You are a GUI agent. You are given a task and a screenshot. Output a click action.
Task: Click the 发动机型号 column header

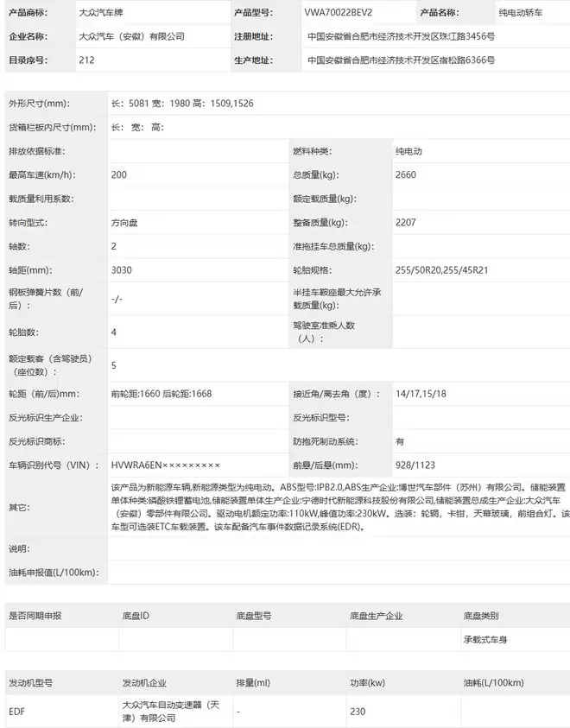point(30,682)
